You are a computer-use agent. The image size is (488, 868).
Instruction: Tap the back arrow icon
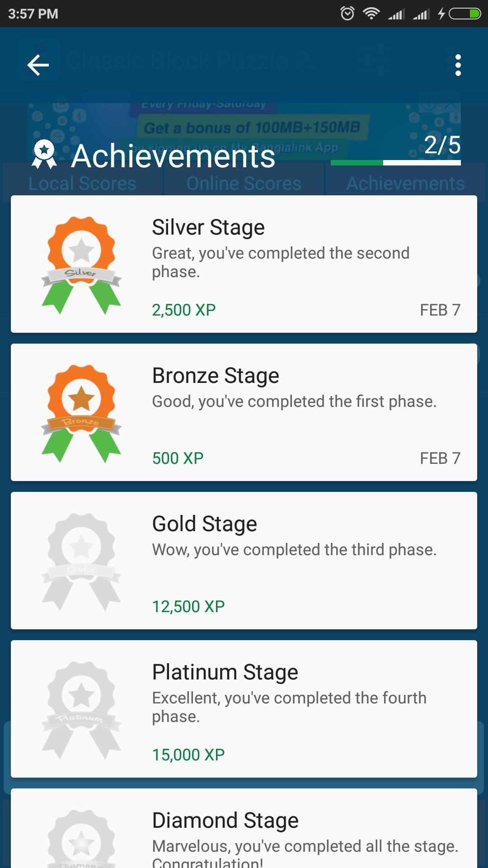pyautogui.click(x=38, y=65)
